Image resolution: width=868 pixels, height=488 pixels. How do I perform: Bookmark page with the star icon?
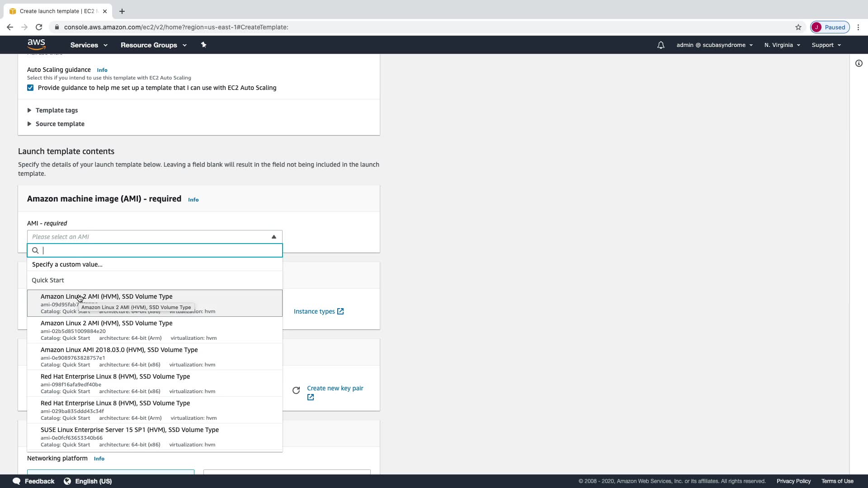point(798,27)
